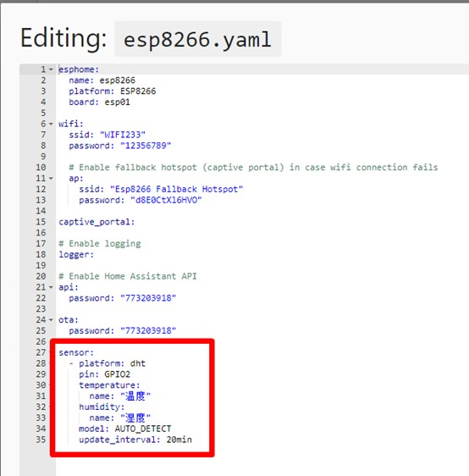Click the esp8266.yaml file name title

click(197, 39)
